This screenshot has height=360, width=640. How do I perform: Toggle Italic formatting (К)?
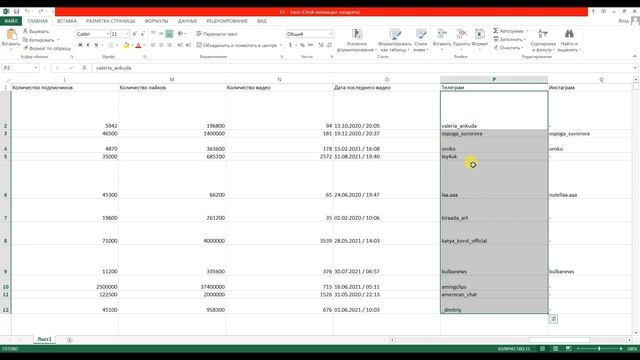point(88,45)
